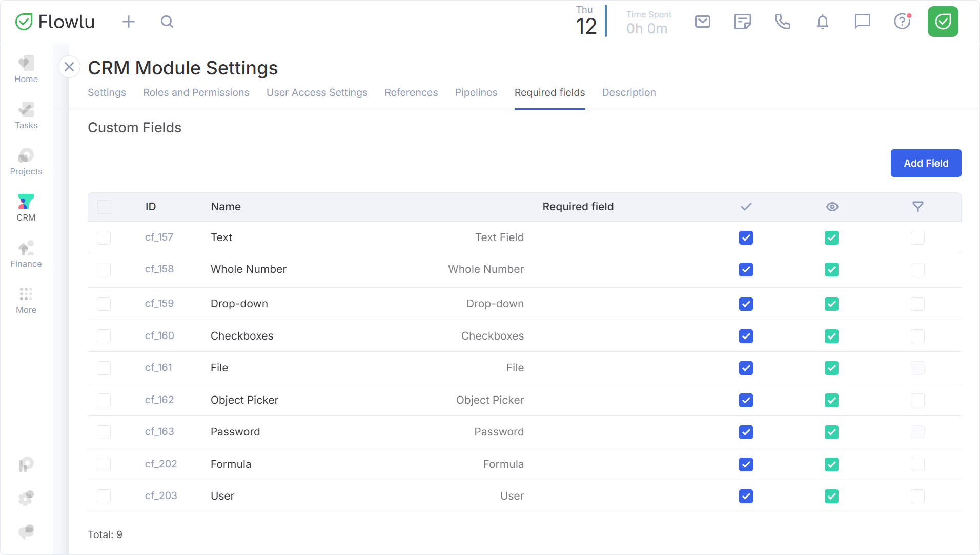The image size is (980, 555).
Task: Tick the select-all checkbox in table header
Action: point(104,207)
